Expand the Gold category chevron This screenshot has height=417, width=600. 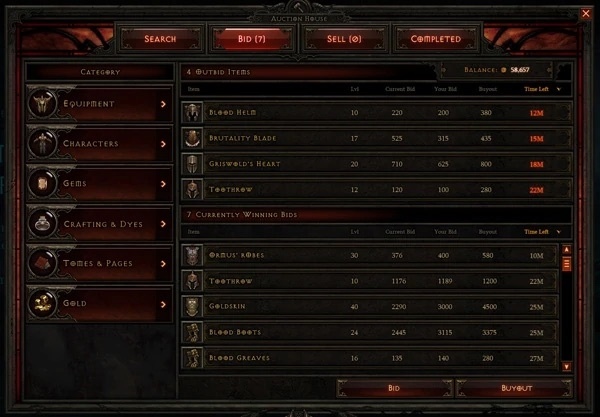pyautogui.click(x=163, y=304)
